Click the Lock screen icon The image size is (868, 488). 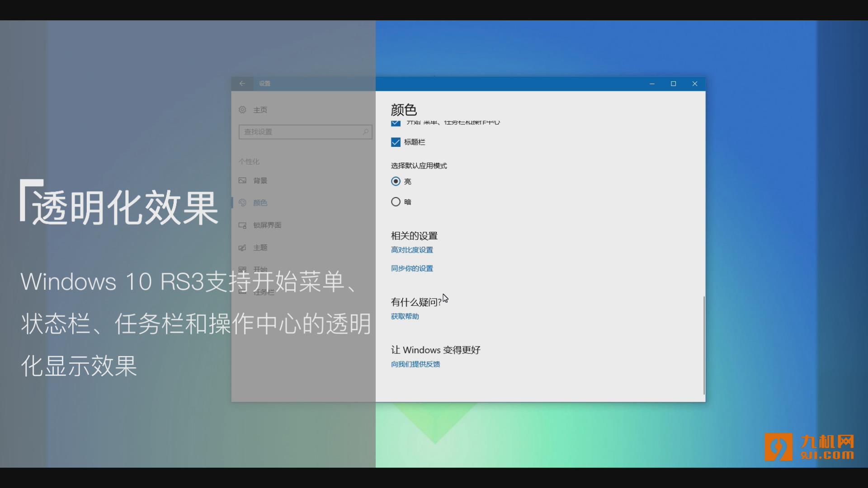click(243, 225)
